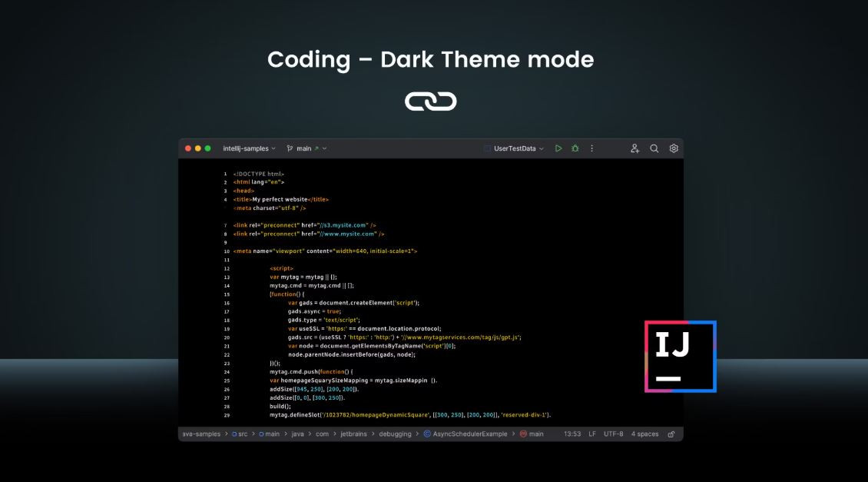Screen dimensions: 868x482
Task: Click the chain link icon under title
Action: click(431, 101)
